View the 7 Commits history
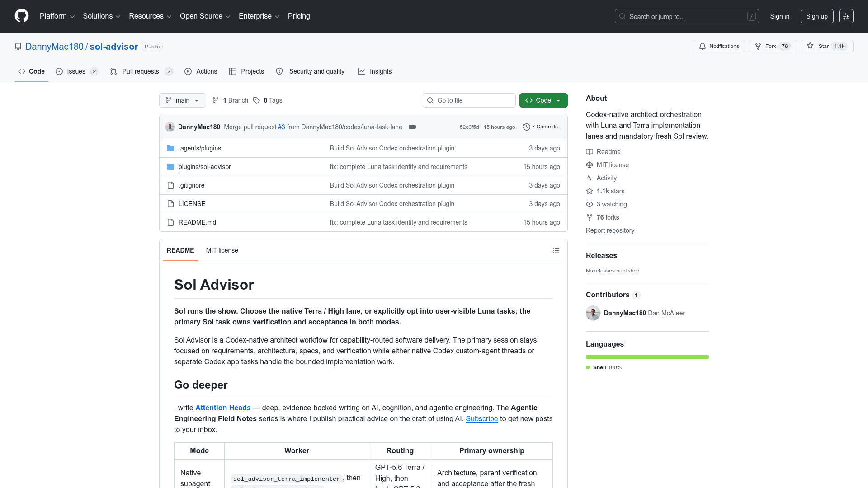Viewport: 868px width, 488px height. (x=540, y=127)
